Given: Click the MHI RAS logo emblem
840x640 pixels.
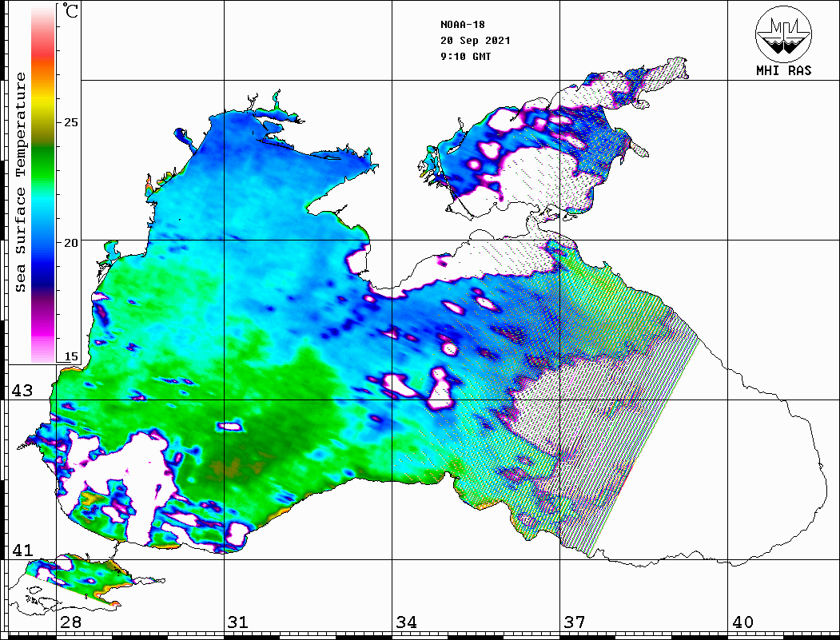Looking at the screenshot, I should pyautogui.click(x=783, y=34).
